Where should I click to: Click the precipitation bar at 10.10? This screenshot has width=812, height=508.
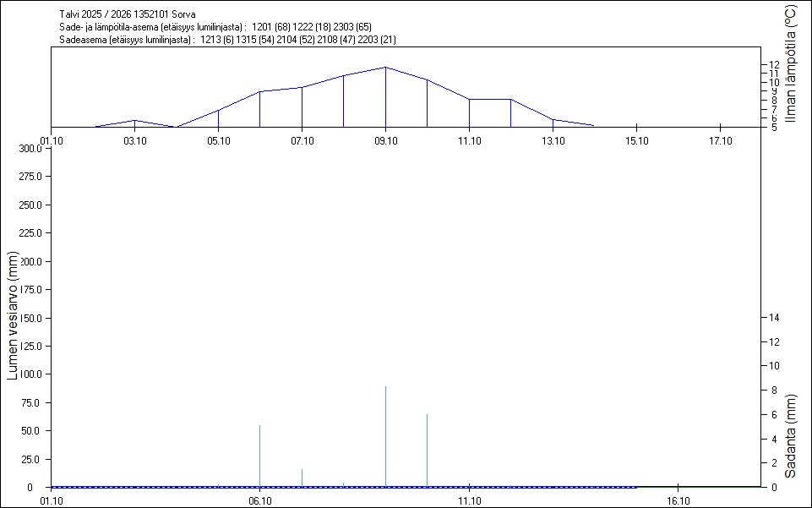[427, 450]
